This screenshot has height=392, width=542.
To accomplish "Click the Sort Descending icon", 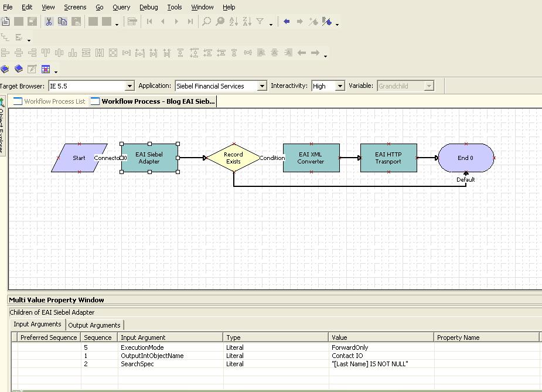I will click(x=246, y=21).
